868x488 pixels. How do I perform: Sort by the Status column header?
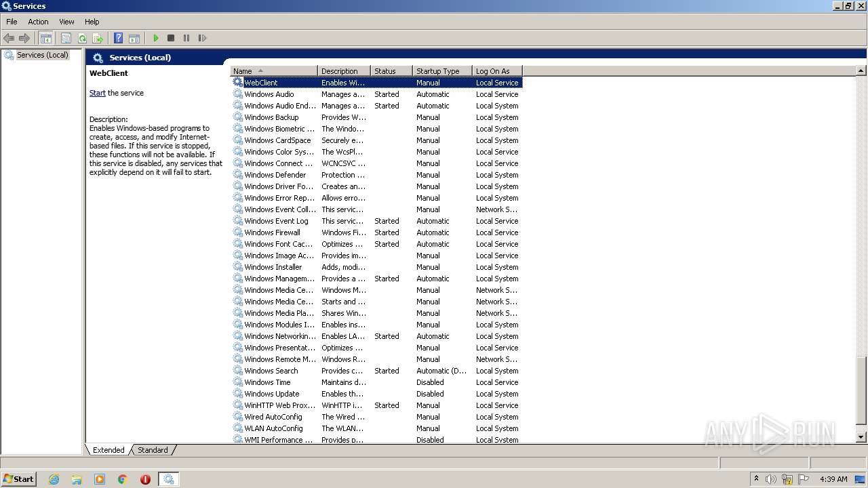coord(391,70)
